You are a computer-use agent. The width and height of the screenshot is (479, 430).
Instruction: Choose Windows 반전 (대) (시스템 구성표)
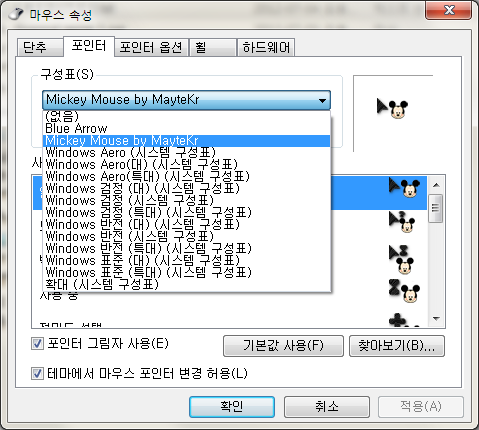tap(187, 224)
